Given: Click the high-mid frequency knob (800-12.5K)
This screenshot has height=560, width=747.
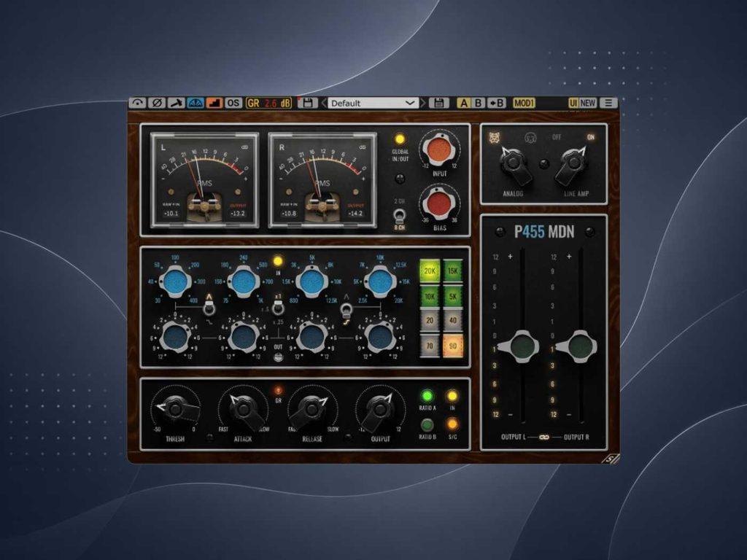Looking at the screenshot, I should tap(312, 281).
